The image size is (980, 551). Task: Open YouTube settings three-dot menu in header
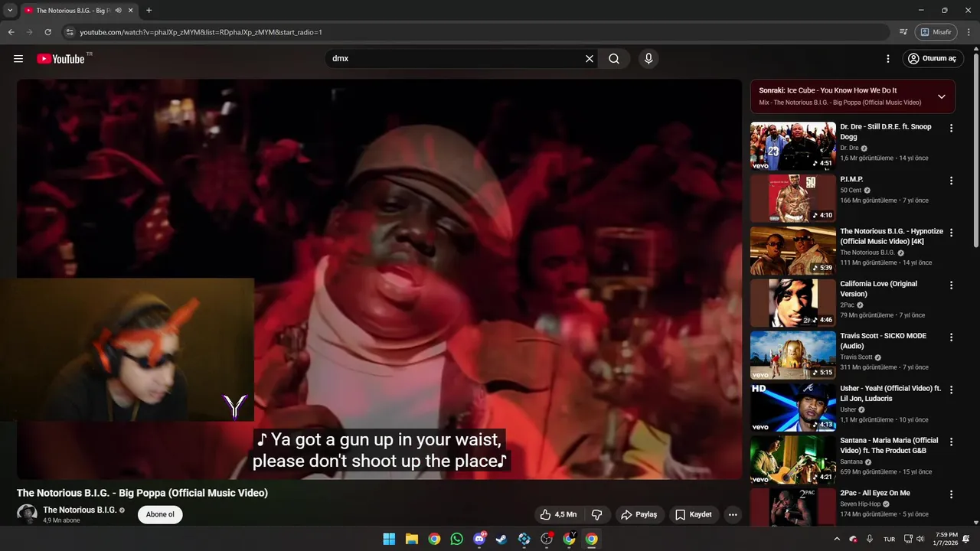tap(888, 59)
